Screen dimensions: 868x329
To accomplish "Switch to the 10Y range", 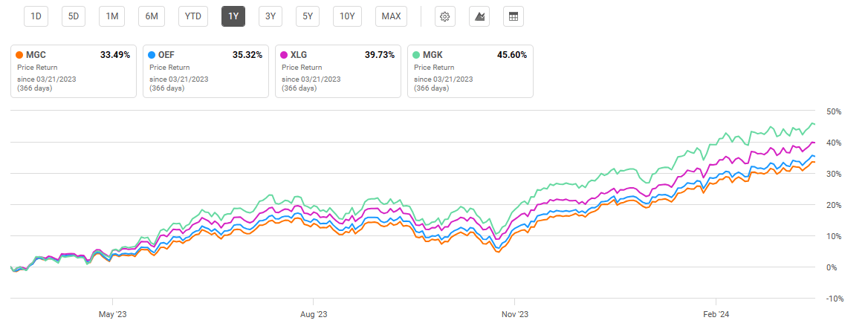I will click(x=347, y=16).
